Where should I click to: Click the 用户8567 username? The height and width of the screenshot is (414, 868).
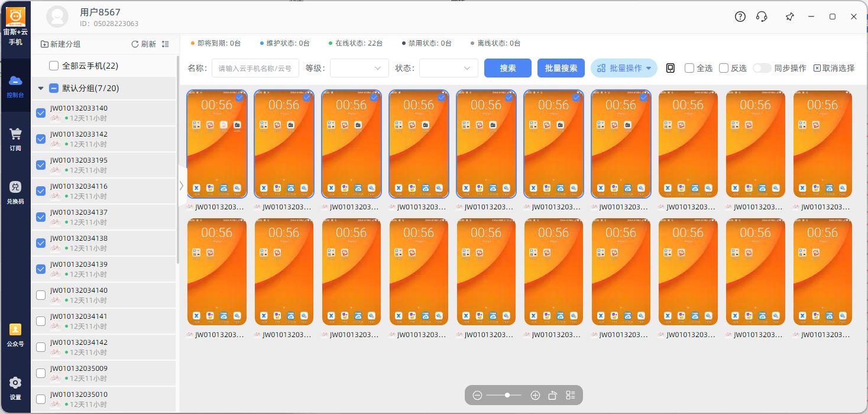[x=101, y=12]
